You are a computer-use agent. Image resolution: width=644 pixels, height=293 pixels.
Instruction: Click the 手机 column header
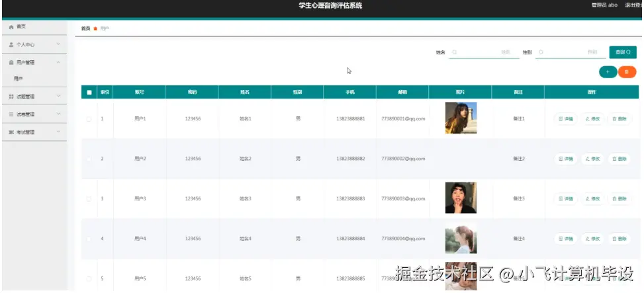[x=350, y=93]
